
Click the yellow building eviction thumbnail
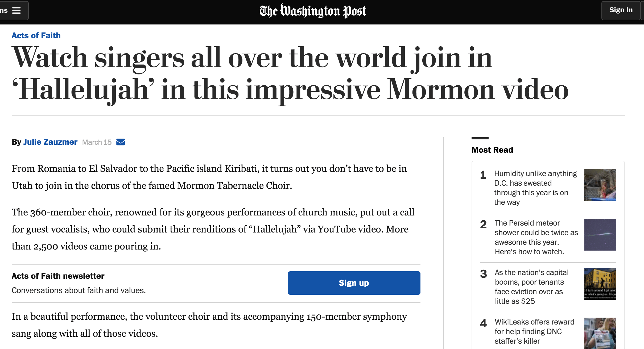[x=600, y=284]
